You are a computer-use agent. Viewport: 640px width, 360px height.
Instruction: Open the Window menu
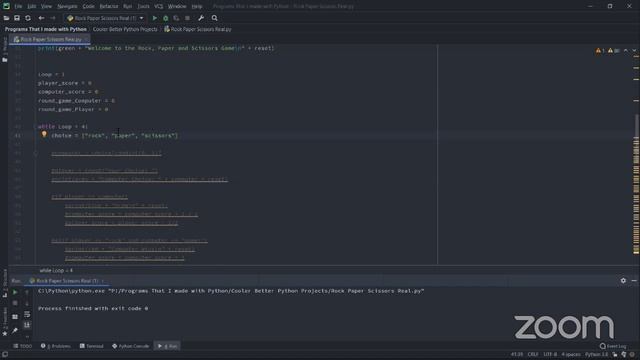pos(177,7)
